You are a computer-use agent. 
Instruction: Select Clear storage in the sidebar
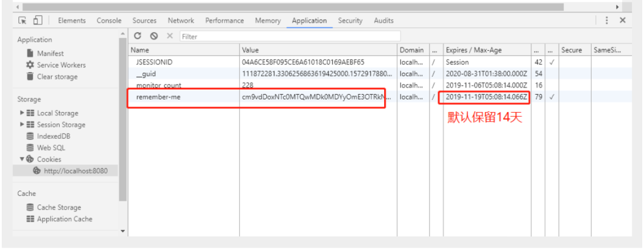click(57, 77)
